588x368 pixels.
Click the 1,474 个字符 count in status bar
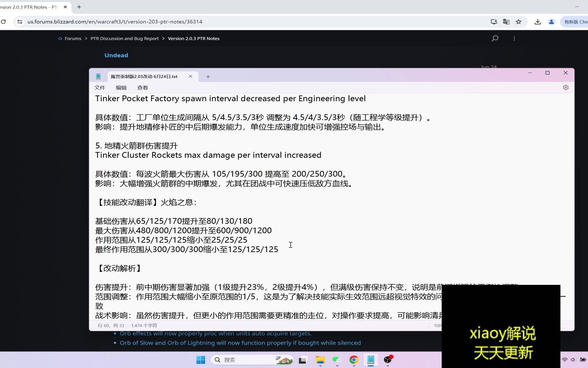(144, 326)
